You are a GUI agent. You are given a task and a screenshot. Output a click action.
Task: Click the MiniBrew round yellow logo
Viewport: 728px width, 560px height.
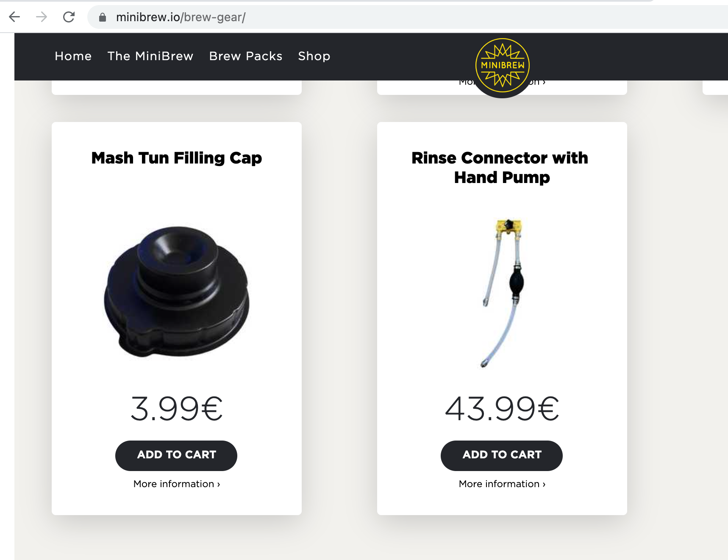coord(503,65)
